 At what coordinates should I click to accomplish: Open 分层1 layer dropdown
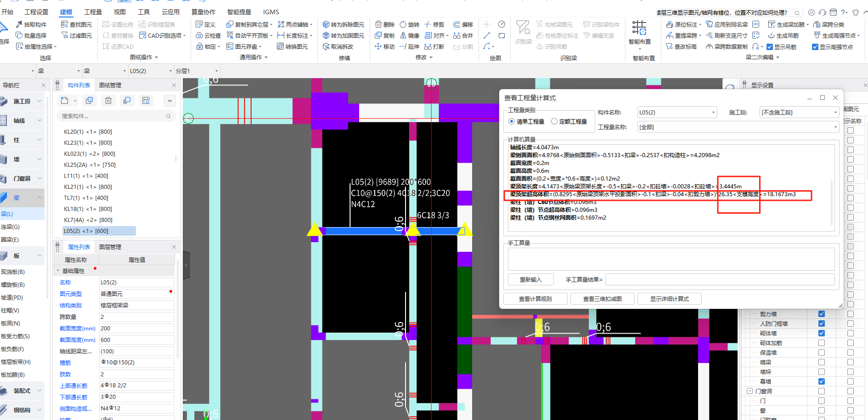(197, 71)
